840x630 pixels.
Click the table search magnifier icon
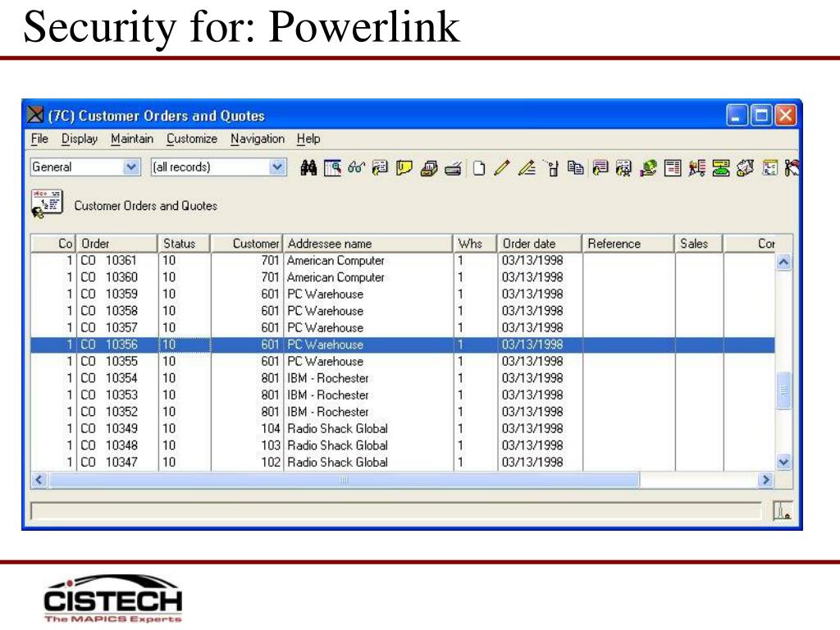pyautogui.click(x=332, y=167)
